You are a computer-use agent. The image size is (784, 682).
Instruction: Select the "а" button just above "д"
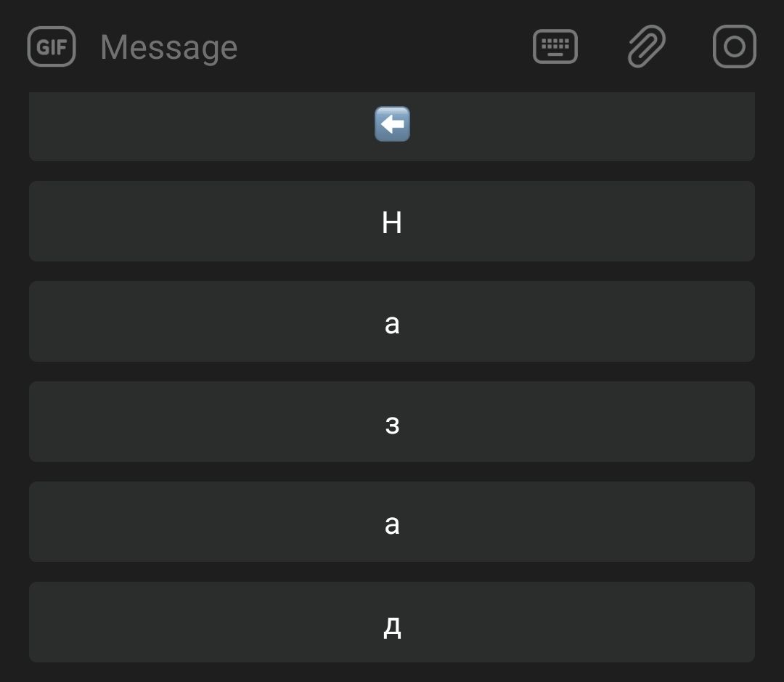coord(392,521)
